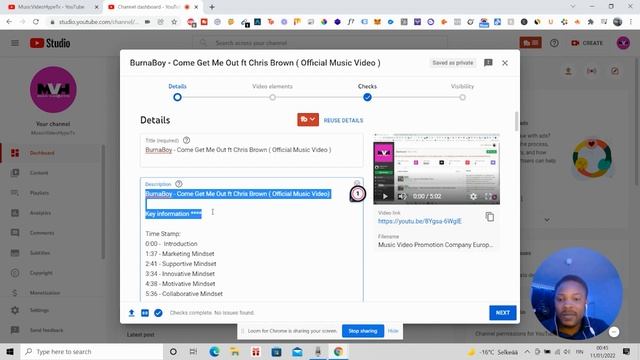Bookmark this page with star icon
The height and width of the screenshot is (360, 640).
(x=174, y=22)
